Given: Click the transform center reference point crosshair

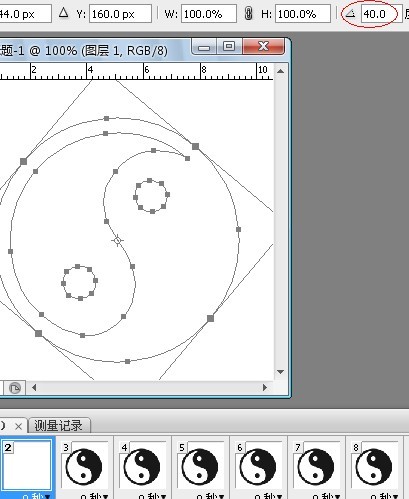Looking at the screenshot, I should [x=117, y=240].
